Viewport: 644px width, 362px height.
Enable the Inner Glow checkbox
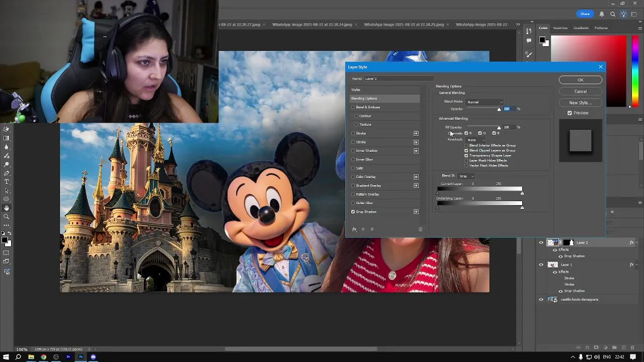click(x=353, y=159)
